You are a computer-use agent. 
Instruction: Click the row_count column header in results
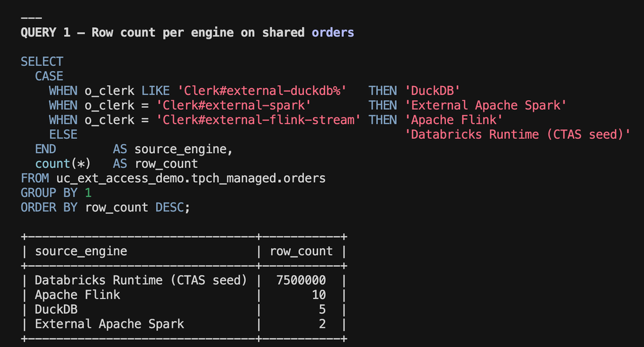point(301,251)
